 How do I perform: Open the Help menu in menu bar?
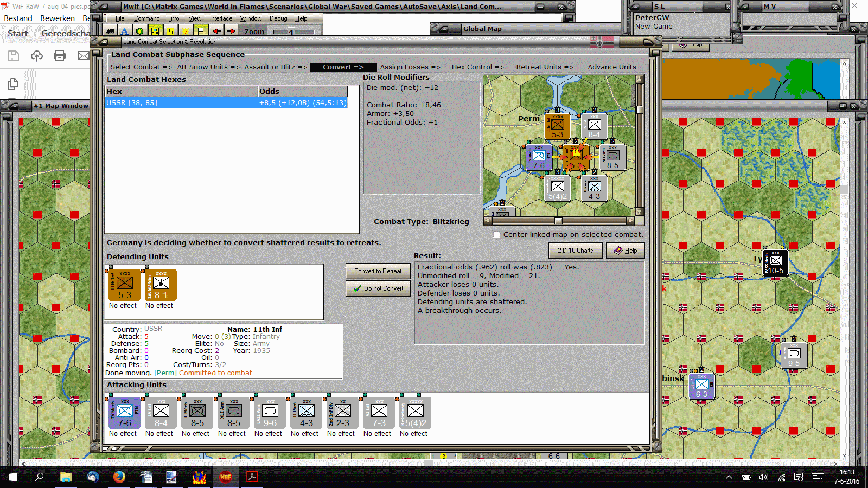pyautogui.click(x=301, y=18)
